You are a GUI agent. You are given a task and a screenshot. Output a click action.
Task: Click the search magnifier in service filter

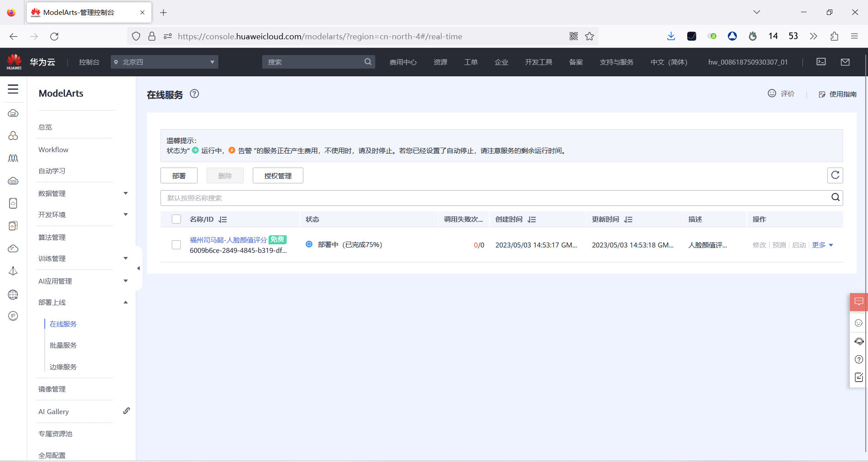835,197
